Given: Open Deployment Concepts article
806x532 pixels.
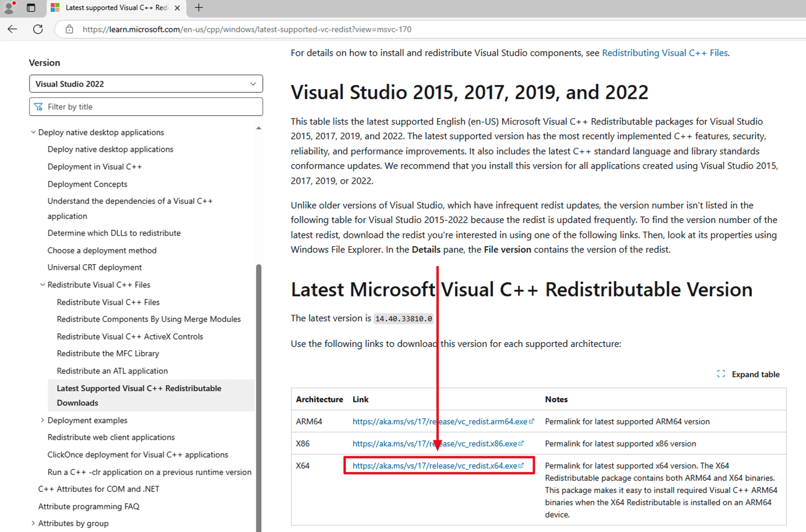Looking at the screenshot, I should [x=87, y=184].
